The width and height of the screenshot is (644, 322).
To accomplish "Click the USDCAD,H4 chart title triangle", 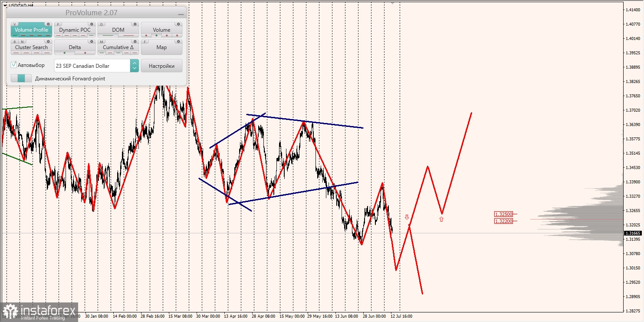I will (5, 5).
